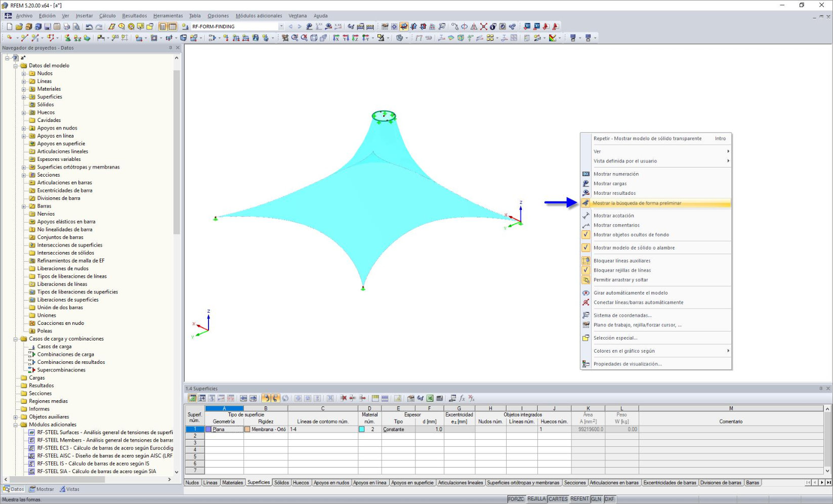
Task: Open Colores en el gráfico según submenu
Action: (656, 351)
